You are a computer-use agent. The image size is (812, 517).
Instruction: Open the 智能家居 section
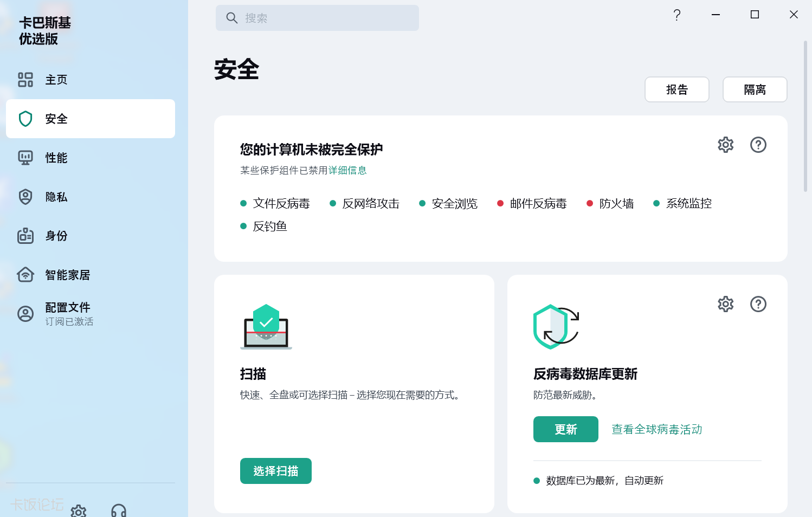(91, 275)
